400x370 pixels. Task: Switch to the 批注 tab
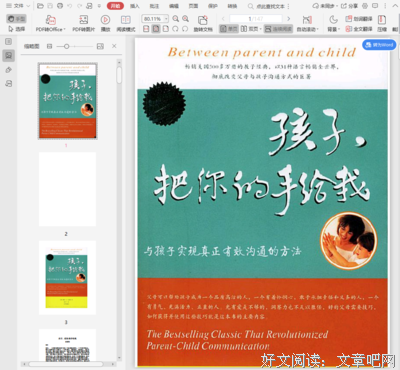[154, 6]
